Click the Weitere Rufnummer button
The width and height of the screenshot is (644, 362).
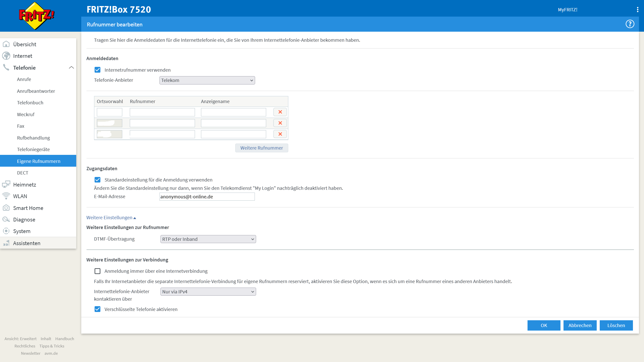261,148
